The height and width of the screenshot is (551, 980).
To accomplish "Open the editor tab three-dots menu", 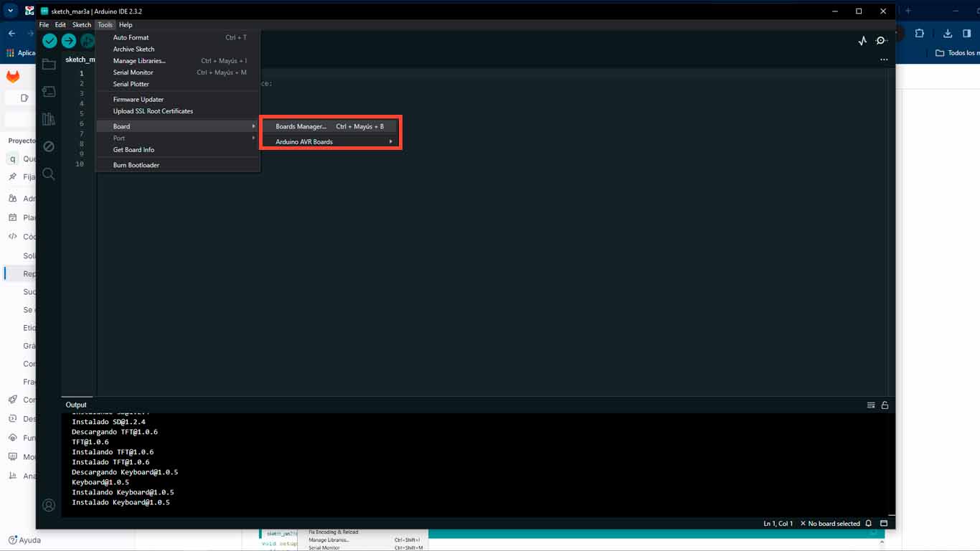I will [x=884, y=60].
